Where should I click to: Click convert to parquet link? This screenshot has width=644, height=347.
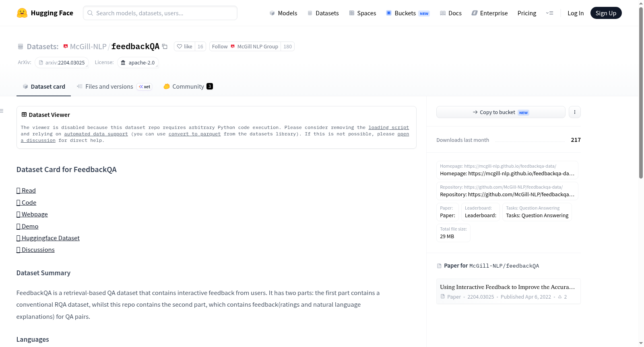pyautogui.click(x=194, y=134)
